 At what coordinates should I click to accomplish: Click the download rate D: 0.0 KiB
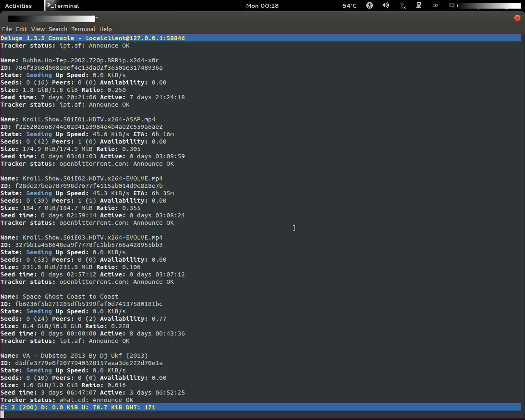[59, 407]
